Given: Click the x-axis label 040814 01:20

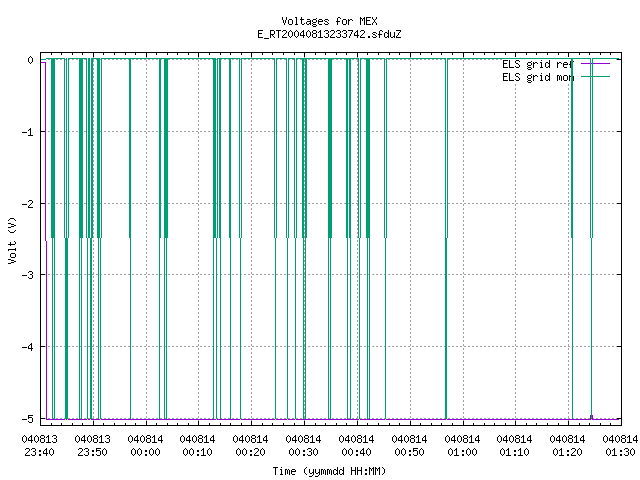Looking at the screenshot, I should pyautogui.click(x=567, y=446).
